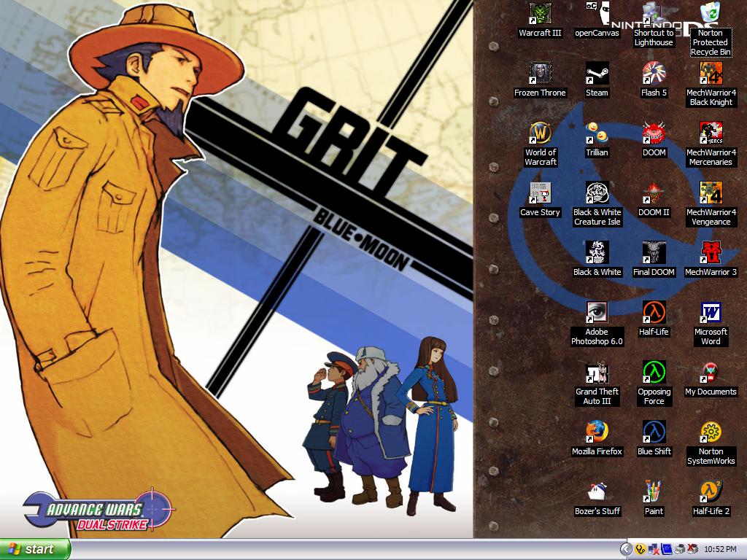Open the Cave Story shortcut
Screen dimensions: 747x560
tap(540, 193)
